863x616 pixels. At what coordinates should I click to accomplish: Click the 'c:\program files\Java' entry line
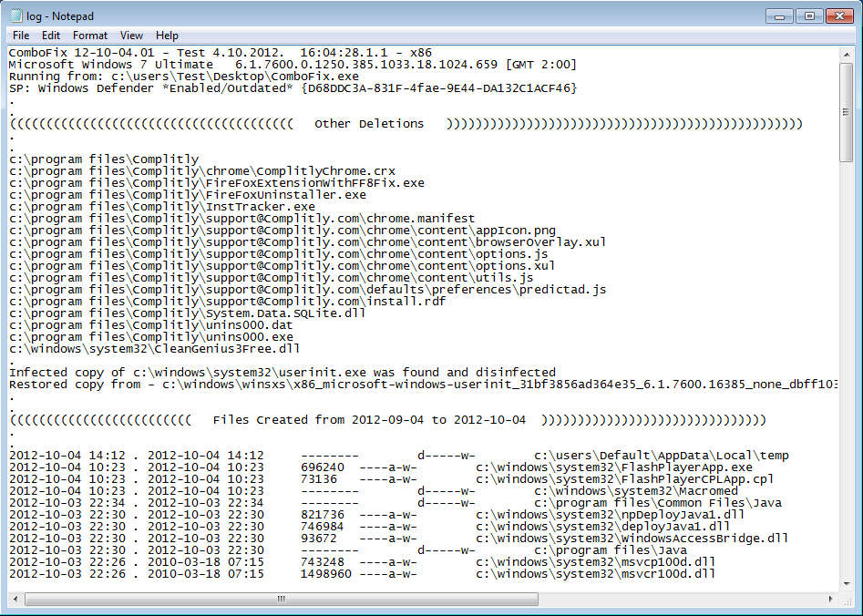coord(348,550)
